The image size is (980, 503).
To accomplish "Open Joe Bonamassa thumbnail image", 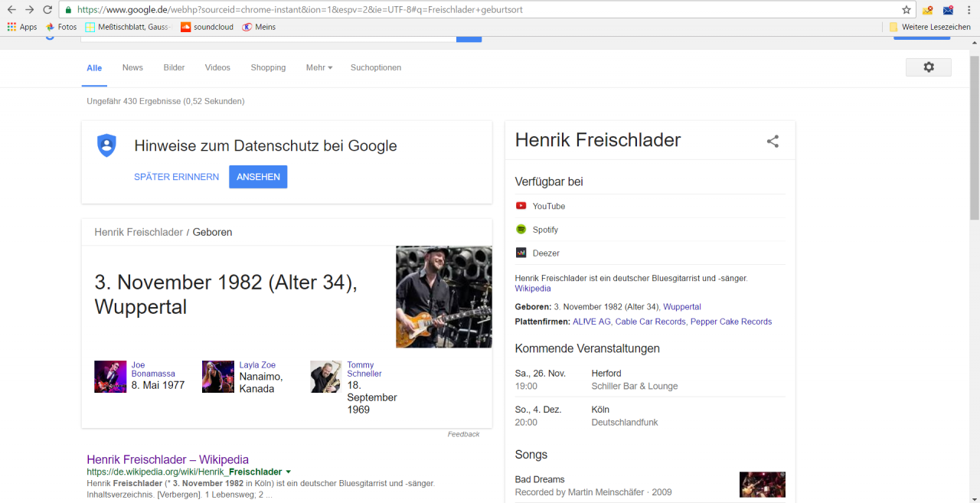I will click(x=110, y=377).
